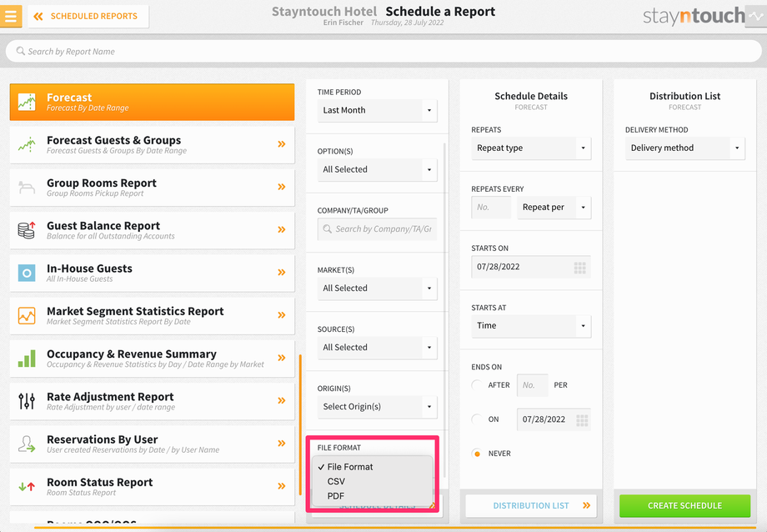Open Rate Adjustment Report via its chevron
The image size is (767, 532).
pos(282,400)
